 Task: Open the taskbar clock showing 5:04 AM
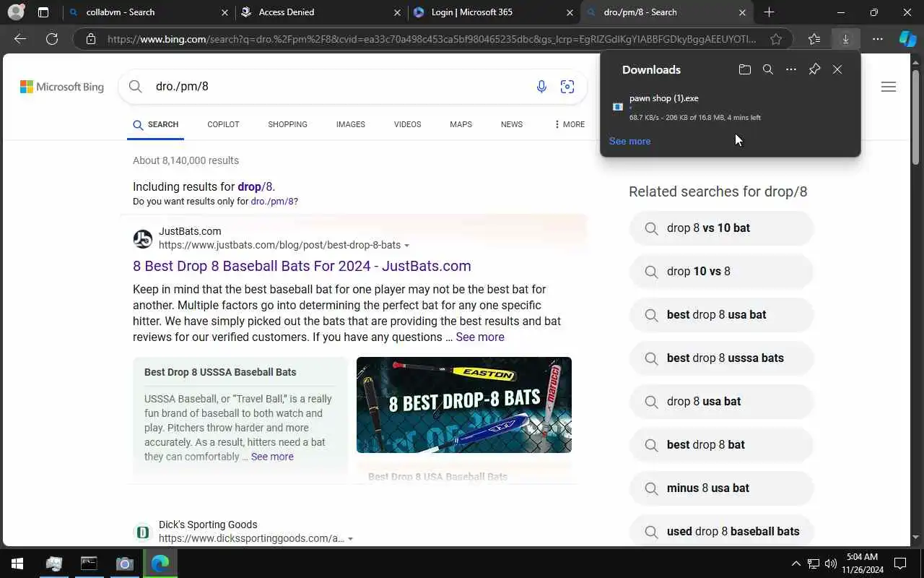[862, 563]
